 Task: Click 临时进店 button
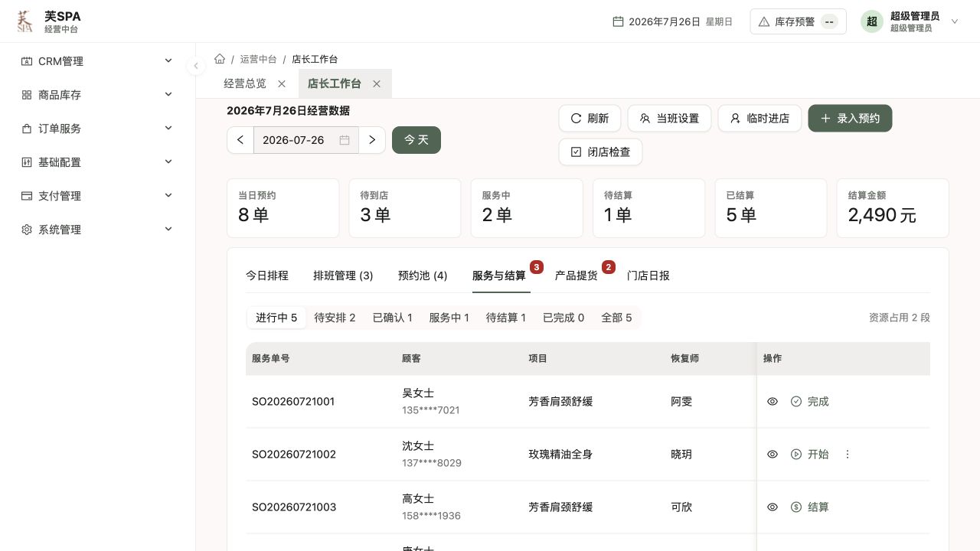[x=759, y=119]
